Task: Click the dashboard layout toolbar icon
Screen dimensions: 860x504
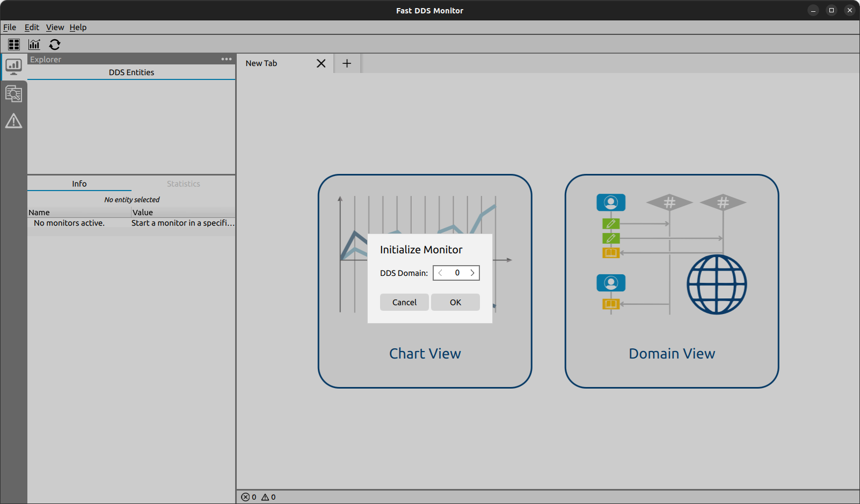Action: pyautogui.click(x=14, y=45)
